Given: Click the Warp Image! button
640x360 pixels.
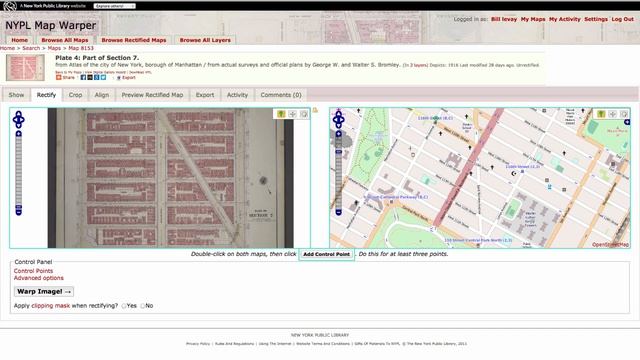Looking at the screenshot, I should tap(44, 291).
